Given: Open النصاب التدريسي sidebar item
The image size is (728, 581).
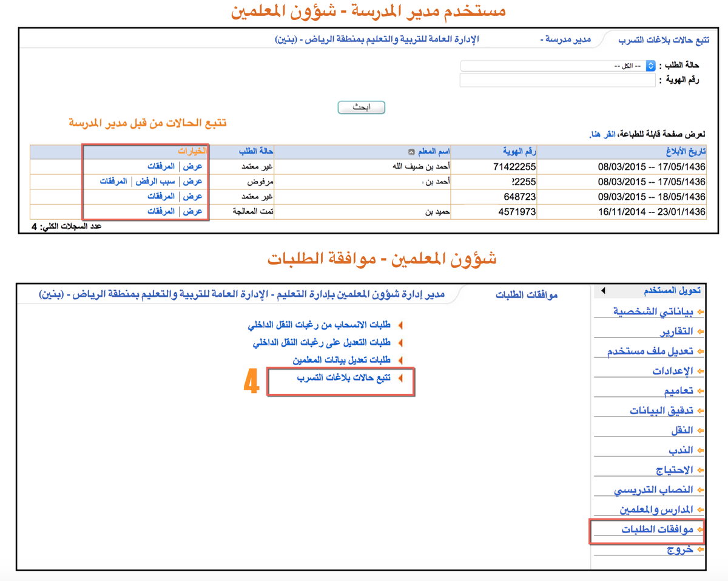Looking at the screenshot, I should [654, 490].
